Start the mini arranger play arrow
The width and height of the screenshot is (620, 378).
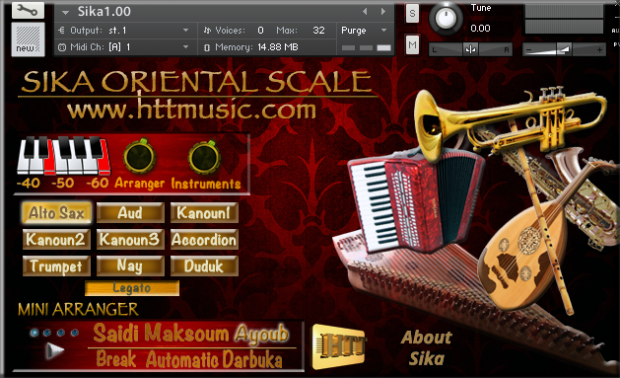pos(54,350)
